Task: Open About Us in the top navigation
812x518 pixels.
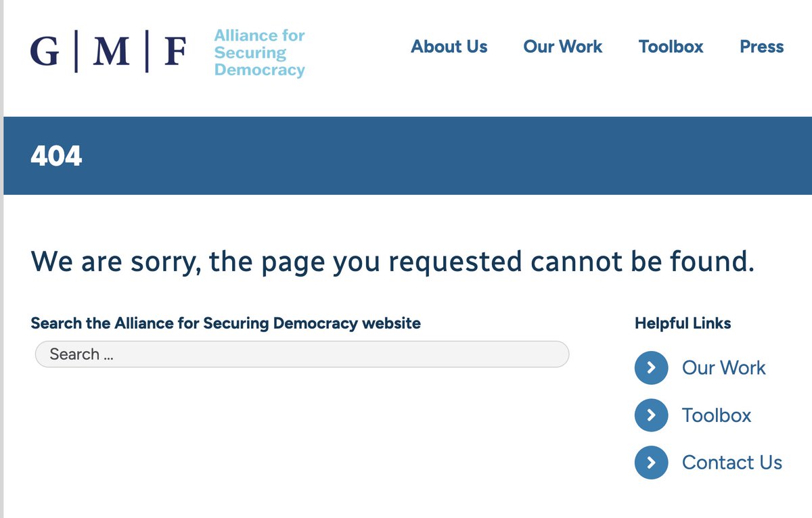Action: coord(449,47)
